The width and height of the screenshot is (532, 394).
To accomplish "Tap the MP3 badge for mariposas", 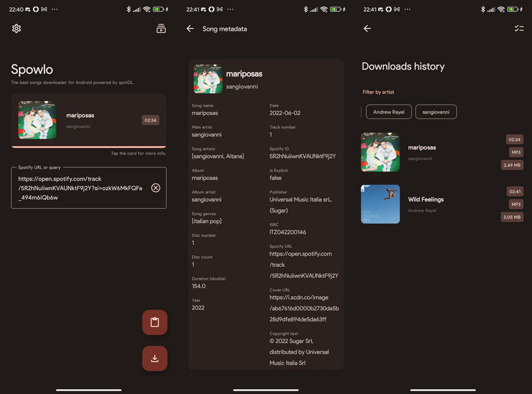I will 516,152.
